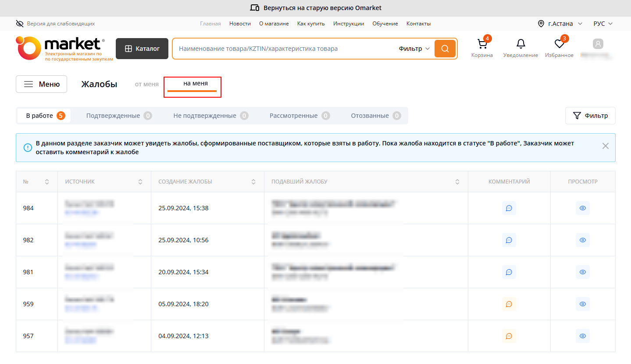Expand the city selector г.Астана
631x364 pixels.
pos(560,24)
